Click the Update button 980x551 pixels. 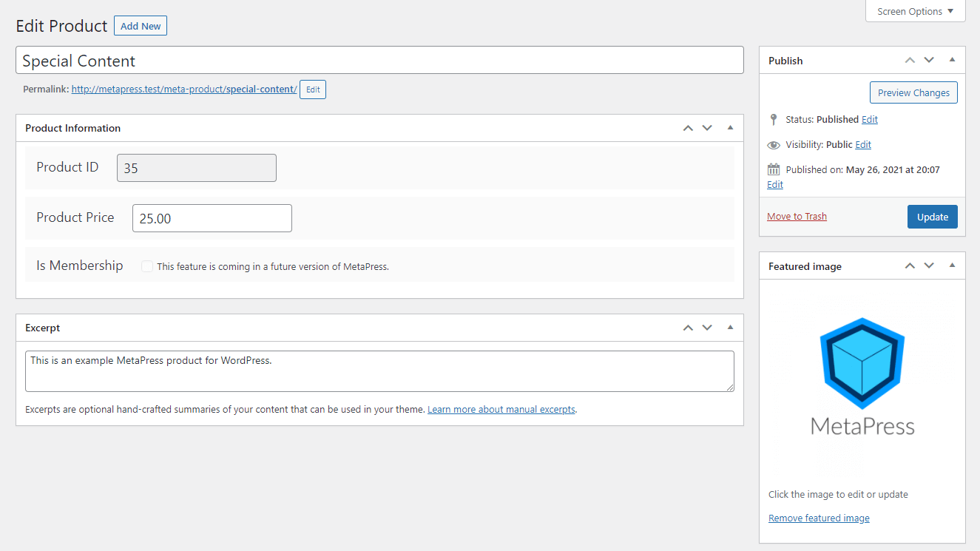[932, 216]
